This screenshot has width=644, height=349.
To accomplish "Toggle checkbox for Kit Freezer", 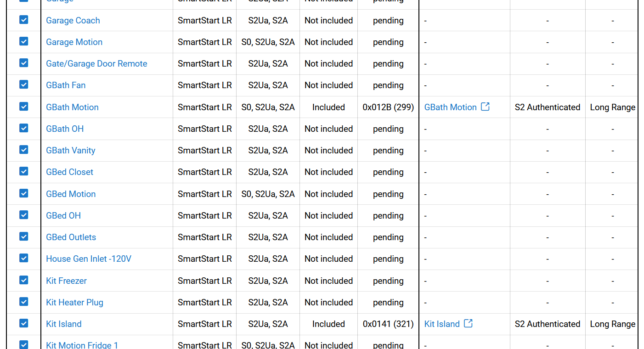I will (24, 280).
